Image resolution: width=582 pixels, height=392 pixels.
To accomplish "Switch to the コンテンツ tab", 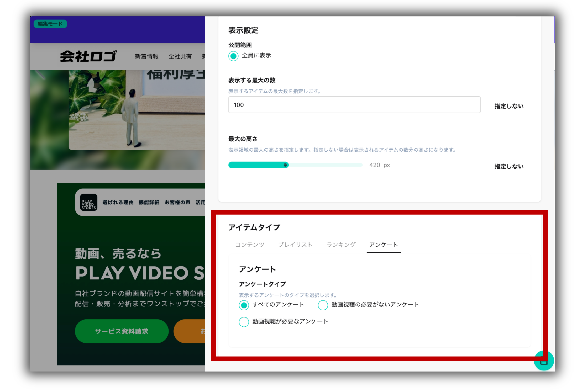I will pos(249,245).
